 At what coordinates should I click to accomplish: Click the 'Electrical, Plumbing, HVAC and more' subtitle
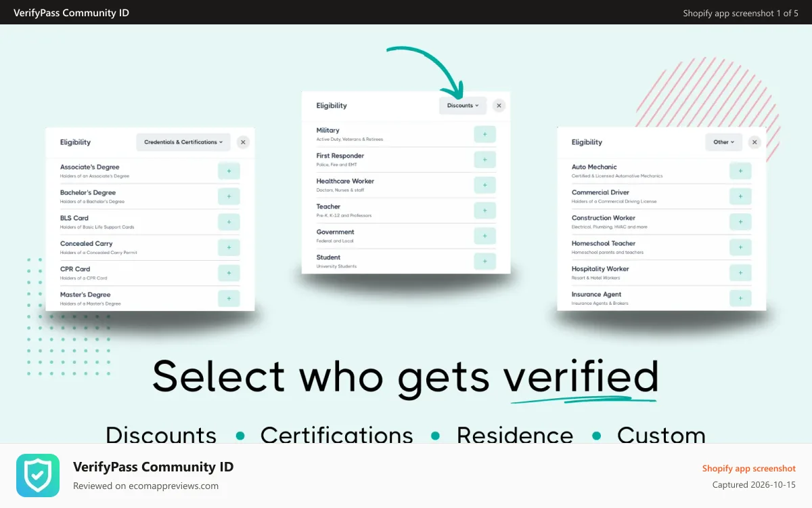point(609,227)
